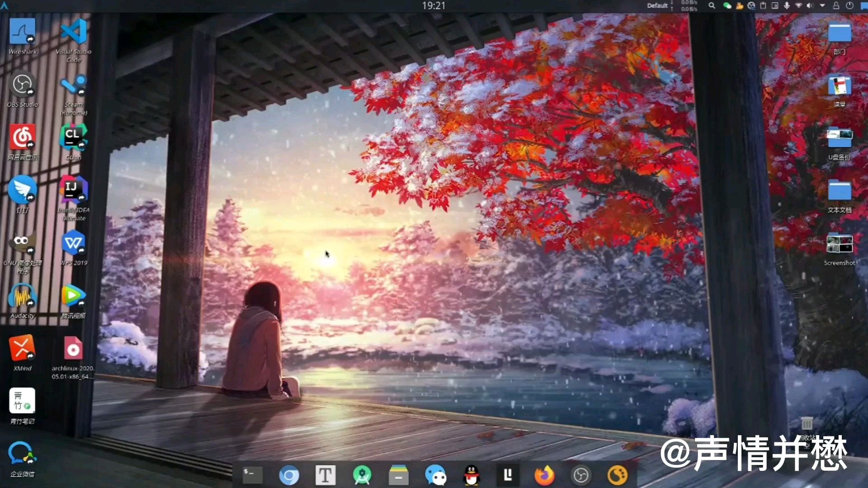Open the green WeChat tray icon
868x488 pixels.
click(x=727, y=5)
